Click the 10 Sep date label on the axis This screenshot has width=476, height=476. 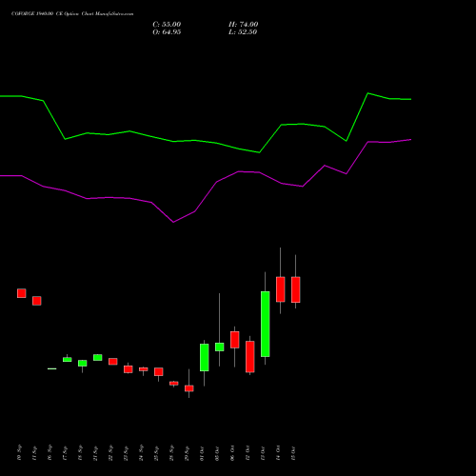(19, 452)
